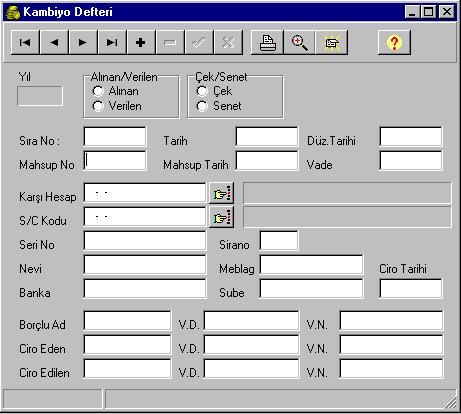Viewport: 461px width, 414px height.
Task: Choose the Senet radio option
Action: click(202, 106)
